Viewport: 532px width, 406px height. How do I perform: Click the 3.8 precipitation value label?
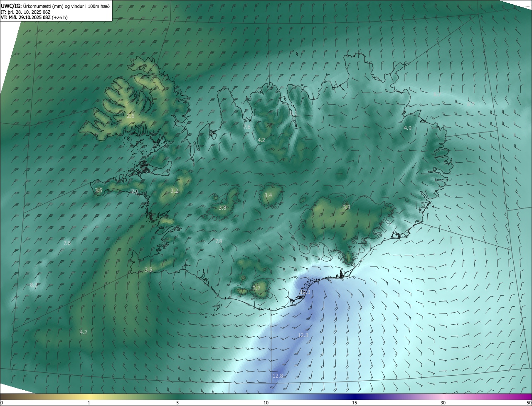222,208
